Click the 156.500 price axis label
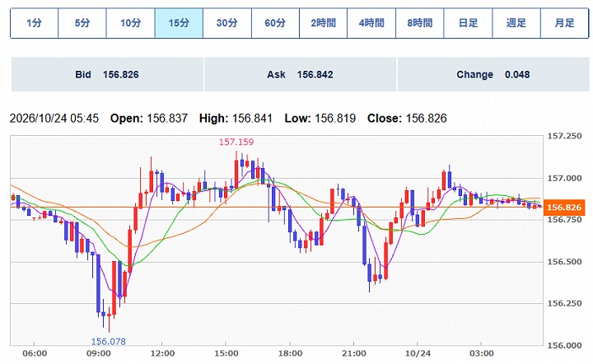 [565, 262]
